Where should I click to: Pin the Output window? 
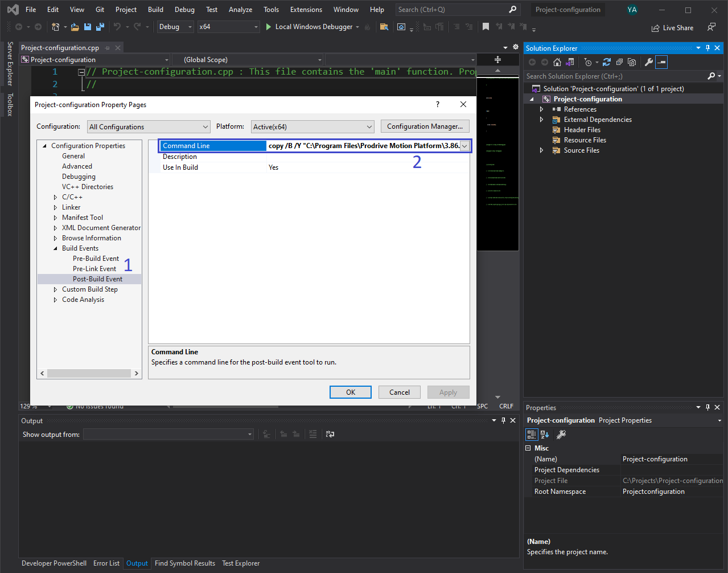[503, 420]
